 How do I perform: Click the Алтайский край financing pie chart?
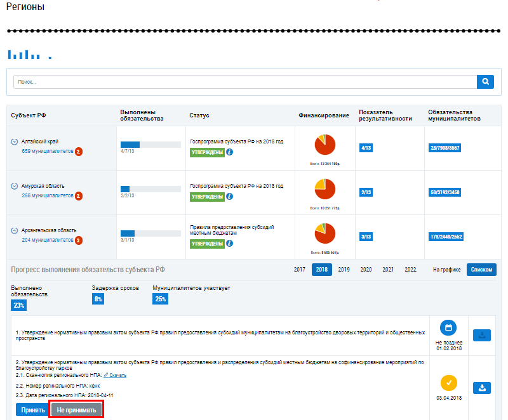325,145
